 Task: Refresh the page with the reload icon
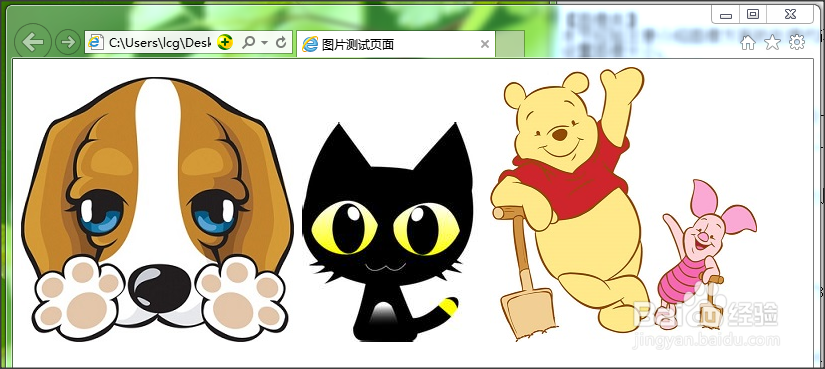(x=281, y=43)
